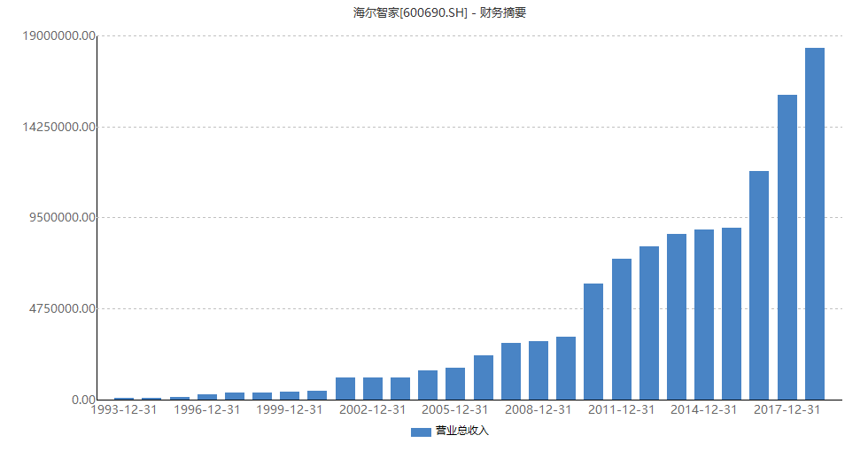Click the chart title 海尔智家[600690.SH] - 财务摘要

pos(439,12)
